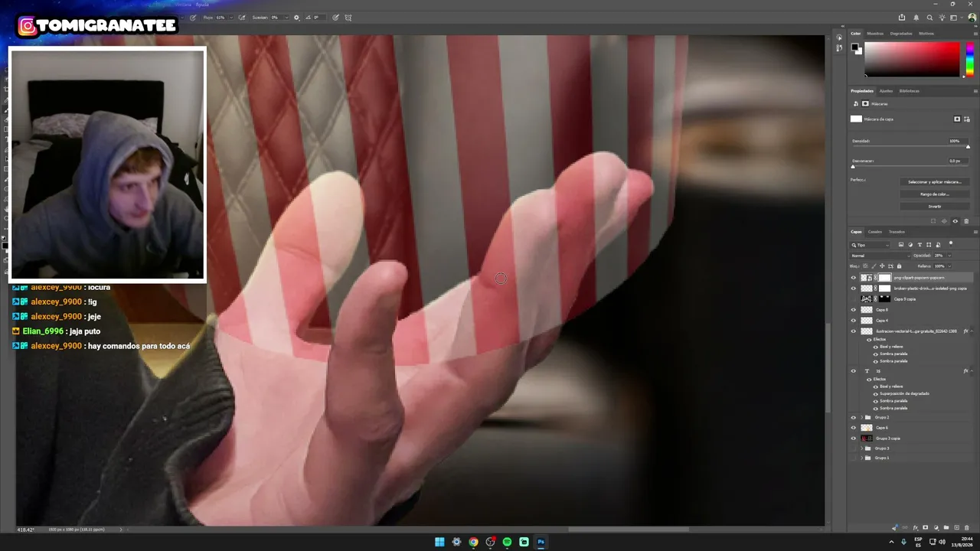This screenshot has height=551, width=980.
Task: Filter layers by type (T) icon
Action: pyautogui.click(x=920, y=245)
